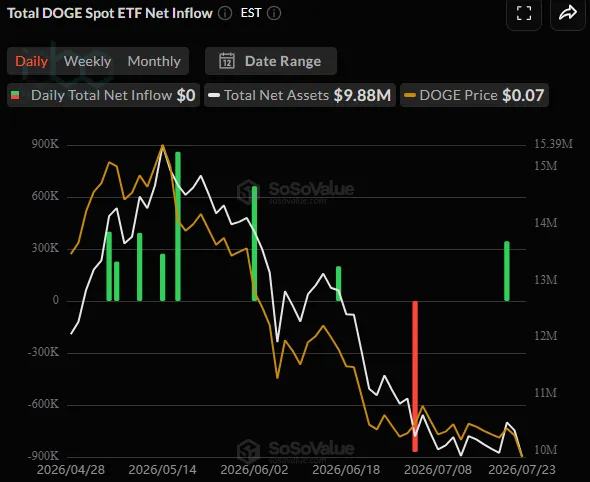Click the green-red Net Inflow legend swatch
The image size is (590, 482).
pos(15,95)
